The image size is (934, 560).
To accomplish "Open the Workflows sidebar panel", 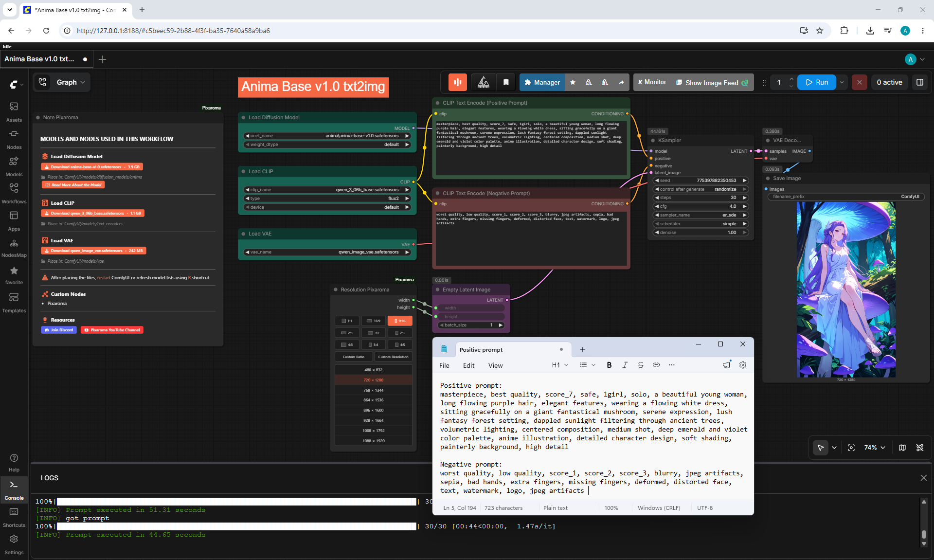I will 14,193.
